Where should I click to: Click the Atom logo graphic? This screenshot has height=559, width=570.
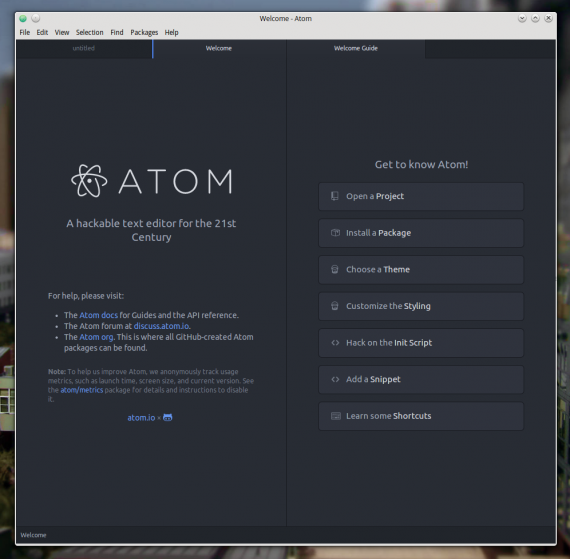point(152,181)
